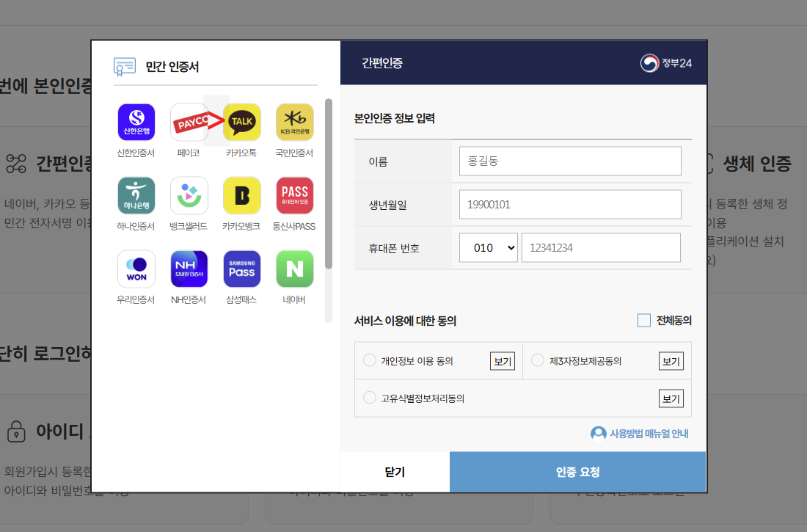
Task: Click the 민간 인증서 certificate header icon
Action: [125, 67]
